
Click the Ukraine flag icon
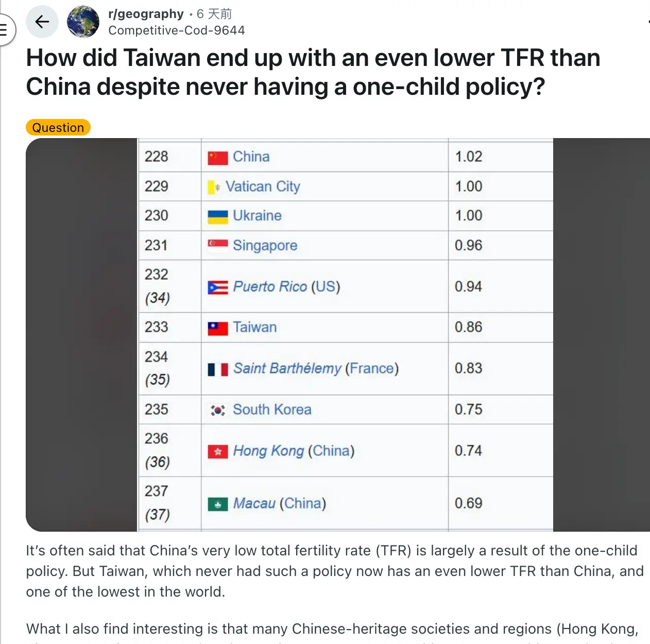pyautogui.click(x=217, y=216)
